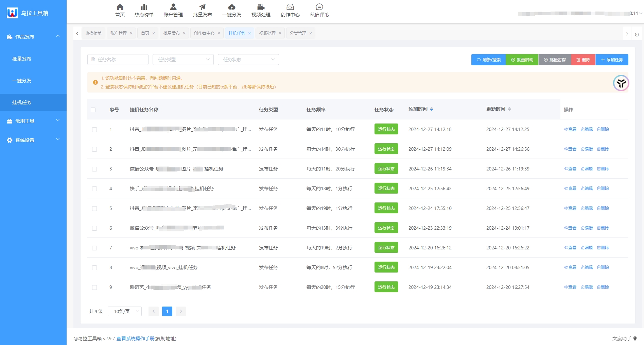This screenshot has height=345, width=644.
Task: Go to page 1 in pagination
Action: (x=167, y=311)
